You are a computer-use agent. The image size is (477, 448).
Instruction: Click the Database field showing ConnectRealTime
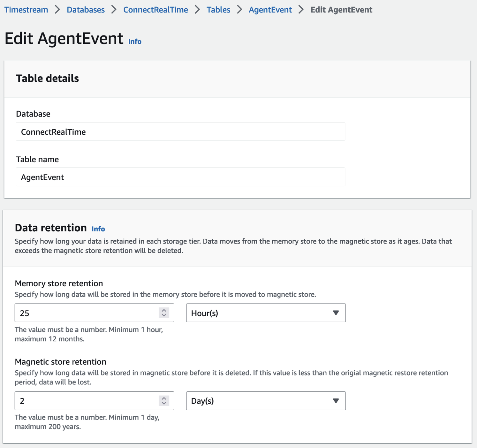(x=180, y=132)
